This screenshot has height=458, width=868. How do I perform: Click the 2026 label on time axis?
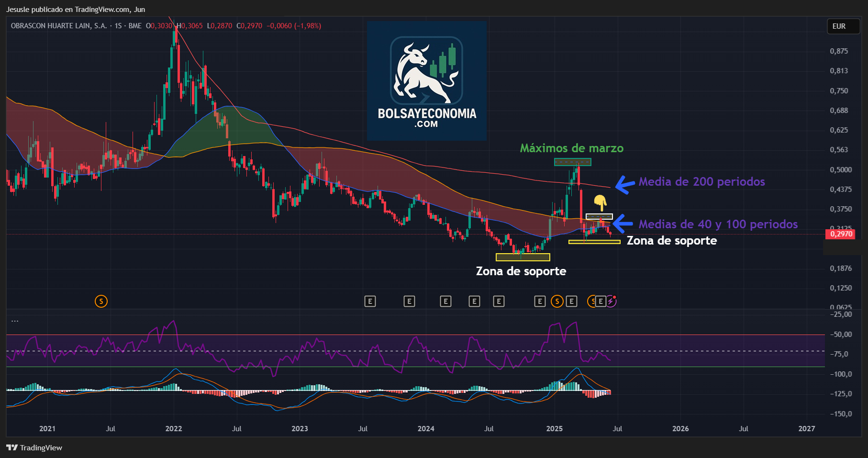point(680,428)
